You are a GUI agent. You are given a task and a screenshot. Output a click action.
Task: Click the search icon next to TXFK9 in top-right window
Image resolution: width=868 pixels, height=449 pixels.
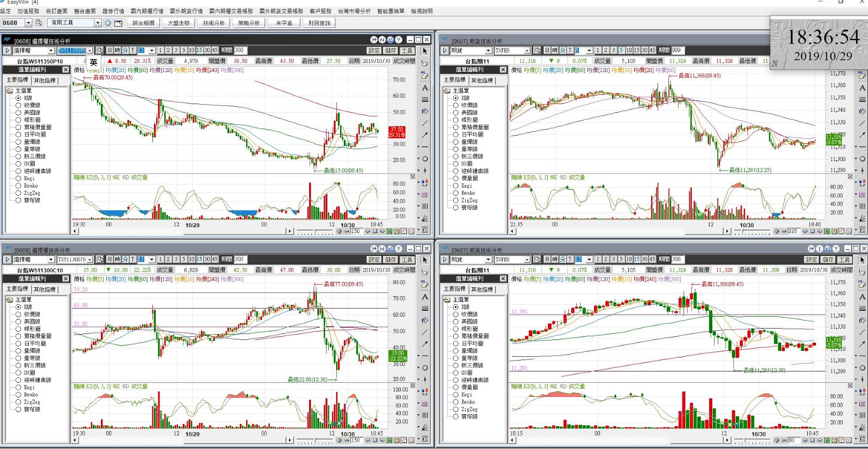[537, 50]
